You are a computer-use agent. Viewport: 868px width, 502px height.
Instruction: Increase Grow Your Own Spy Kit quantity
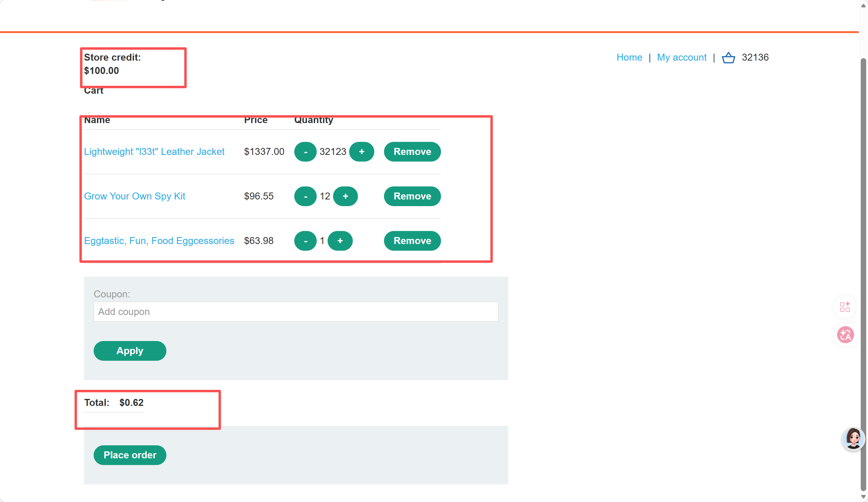tap(345, 196)
